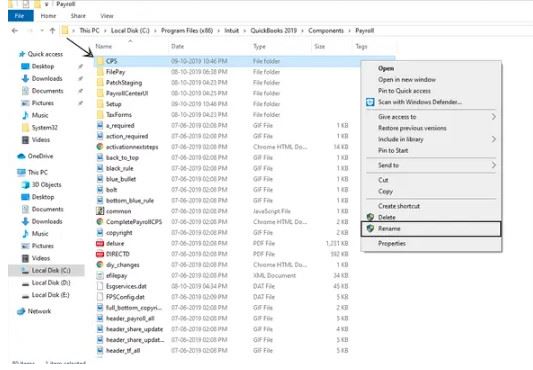The width and height of the screenshot is (533, 370).
Task: Choose Create shortcut in the context menu
Action: tap(399, 206)
